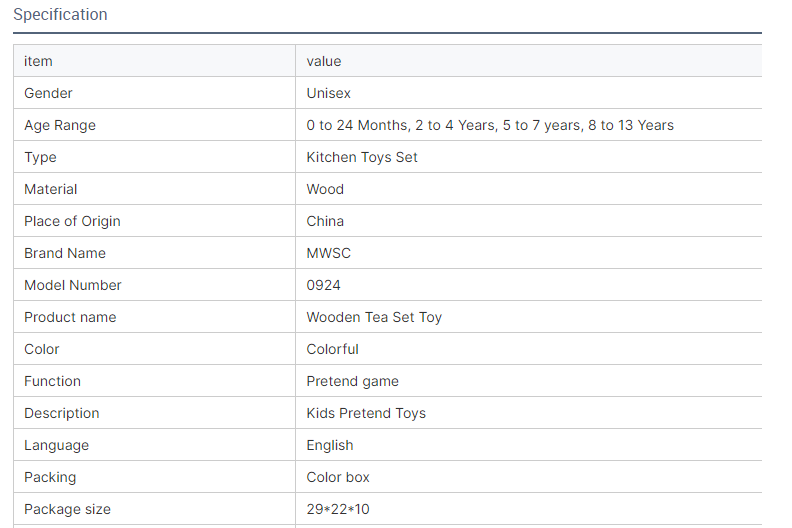Viewport: 792px width, 528px height.
Task: Select the Wood material value
Action: pos(325,189)
